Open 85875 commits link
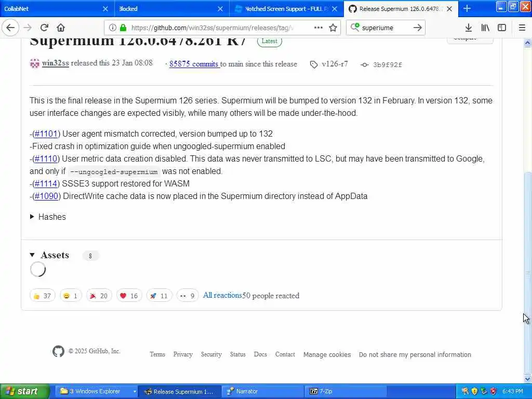This screenshot has width=532, height=399. (x=194, y=64)
